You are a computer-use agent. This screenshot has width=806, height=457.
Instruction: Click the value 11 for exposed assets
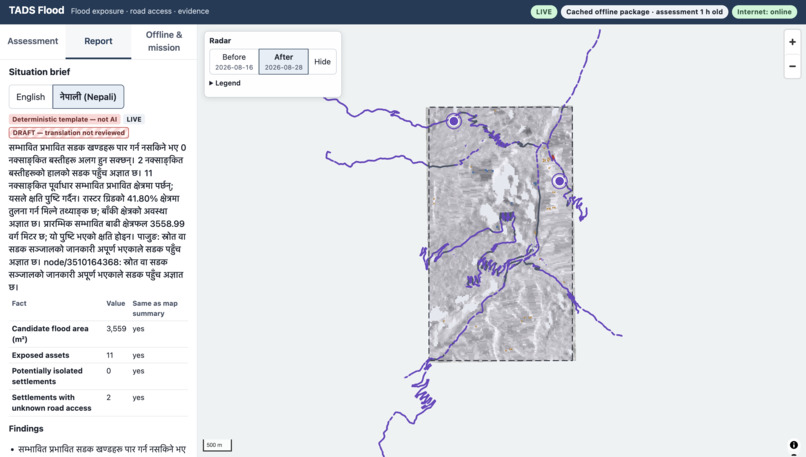(109, 355)
